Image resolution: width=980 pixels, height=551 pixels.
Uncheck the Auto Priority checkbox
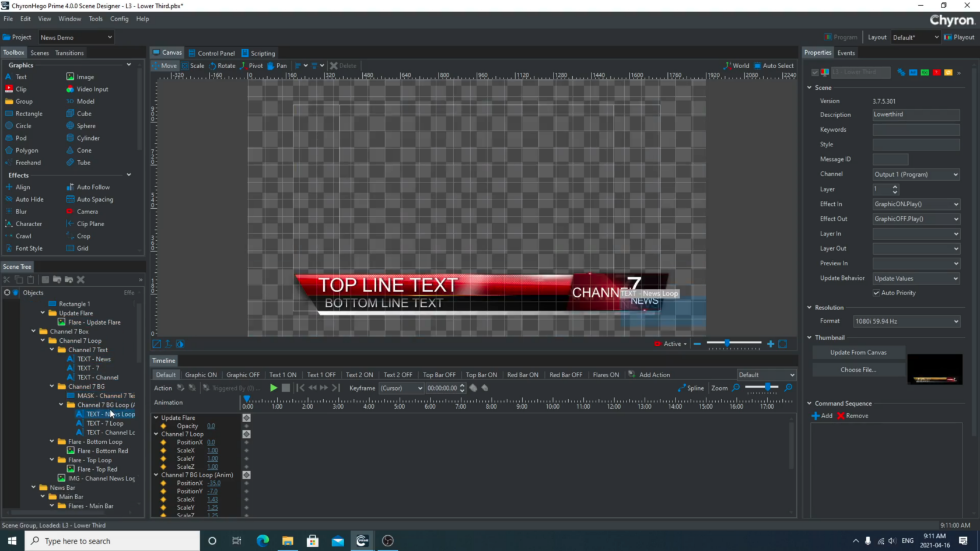tap(876, 293)
